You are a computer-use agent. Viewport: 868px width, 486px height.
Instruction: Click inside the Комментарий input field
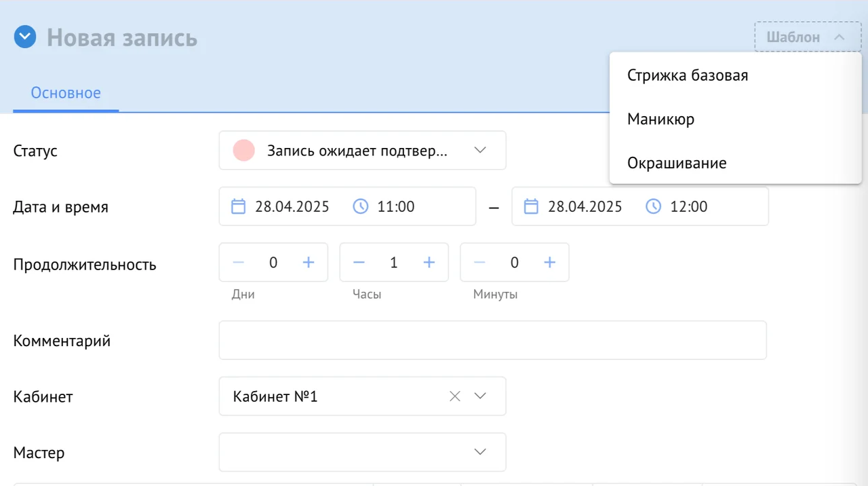(x=493, y=340)
